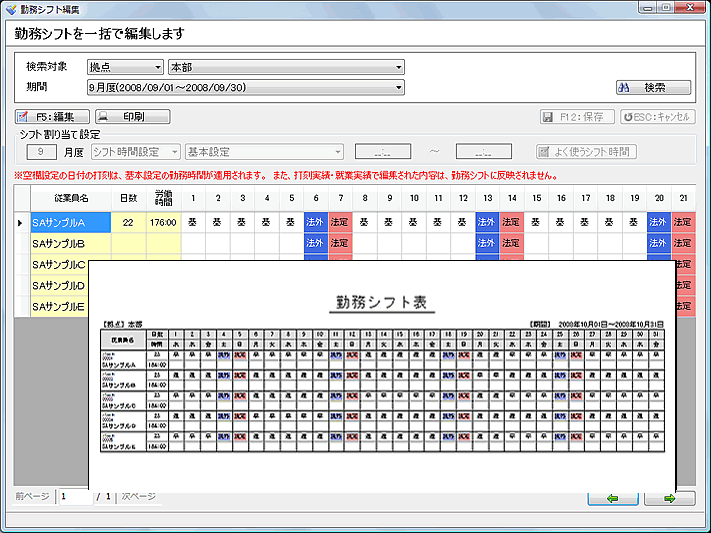Click the printer icon on the 印刷 button

click(103, 117)
